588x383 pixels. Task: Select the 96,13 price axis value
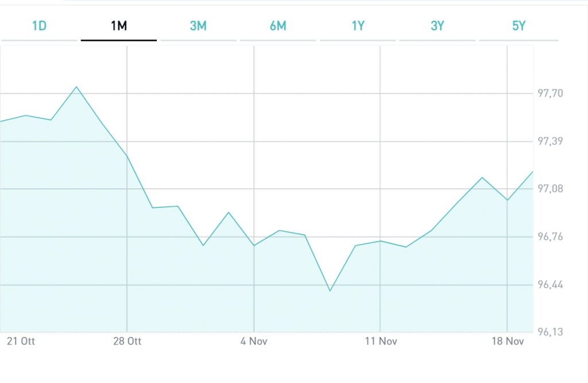(550, 332)
